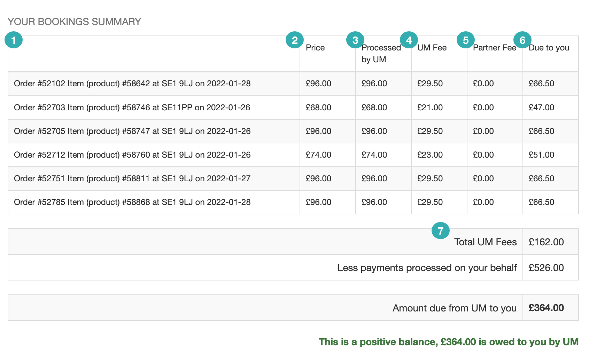Screen dimensions: 589x364
Task: Select the Order #52102 row description
Action: (132, 84)
